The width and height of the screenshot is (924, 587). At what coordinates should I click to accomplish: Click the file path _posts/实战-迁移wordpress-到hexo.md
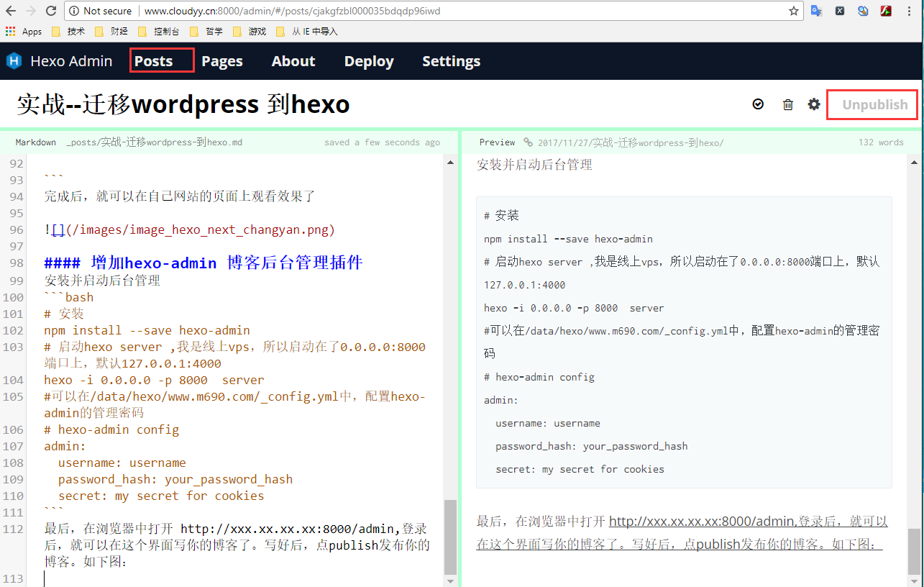click(154, 142)
